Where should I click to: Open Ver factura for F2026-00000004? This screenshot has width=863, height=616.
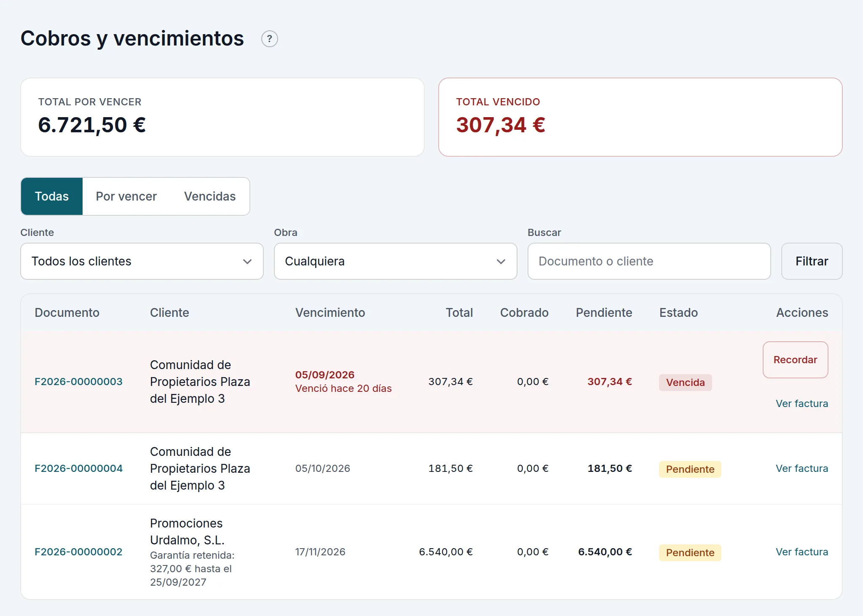tap(801, 469)
